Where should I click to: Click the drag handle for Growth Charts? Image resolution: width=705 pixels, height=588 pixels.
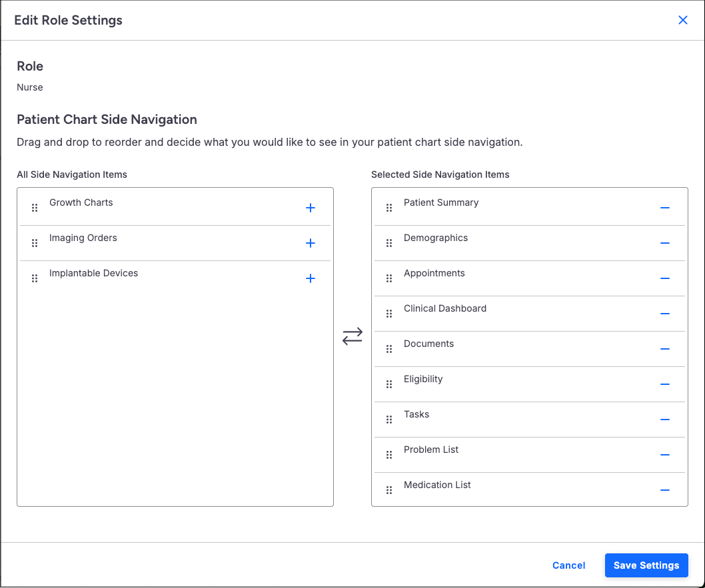(35, 208)
